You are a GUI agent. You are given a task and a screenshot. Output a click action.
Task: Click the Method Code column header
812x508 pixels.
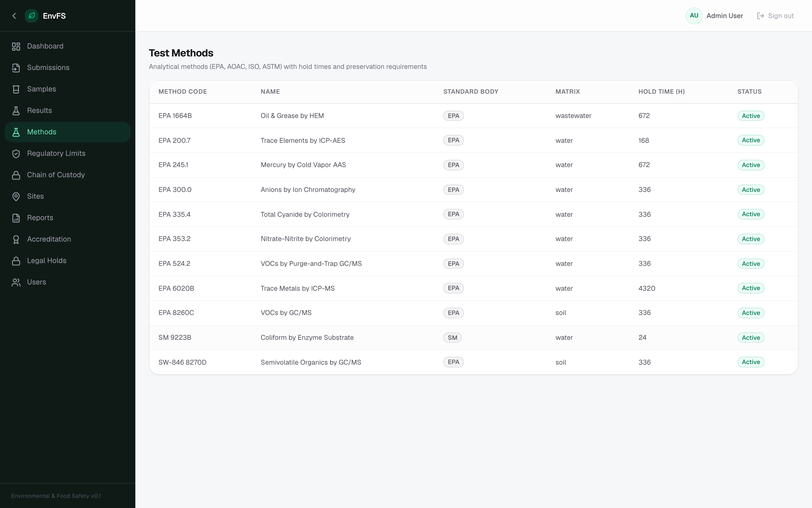[182, 92]
